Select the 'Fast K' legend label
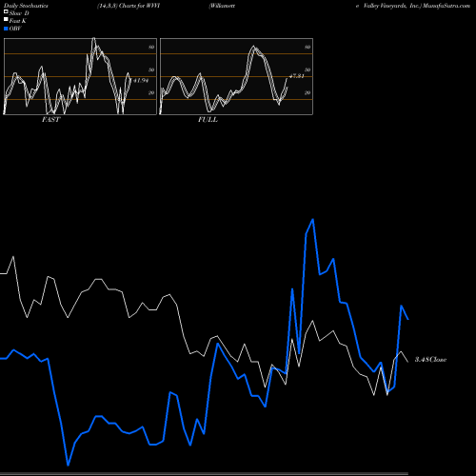This screenshot has height=476, width=476. 18,21
